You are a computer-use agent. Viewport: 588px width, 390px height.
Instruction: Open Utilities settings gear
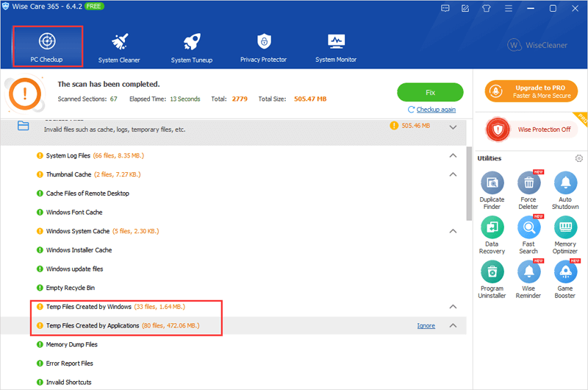(x=578, y=158)
